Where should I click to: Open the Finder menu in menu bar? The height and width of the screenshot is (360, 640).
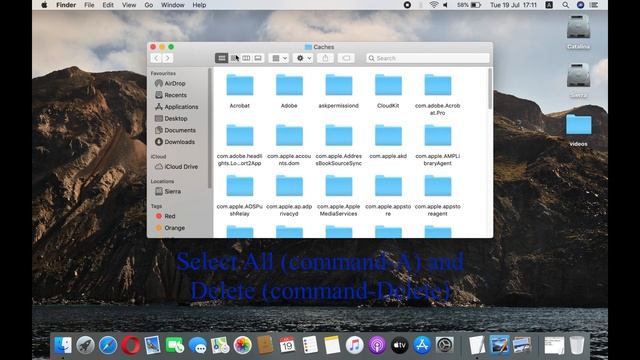tap(66, 5)
